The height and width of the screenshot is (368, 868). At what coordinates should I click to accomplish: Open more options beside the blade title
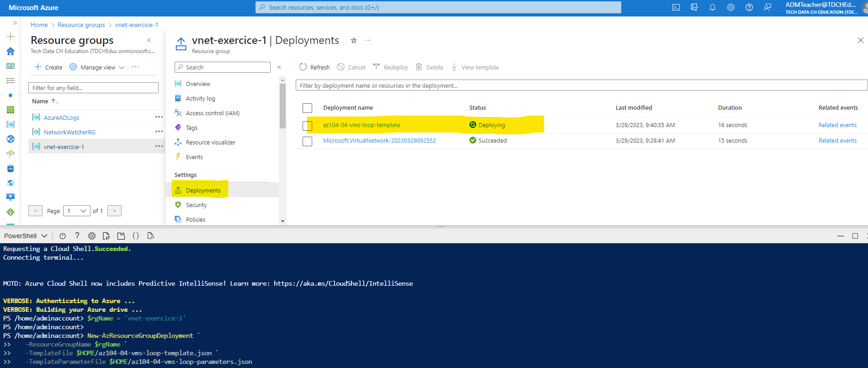point(368,40)
